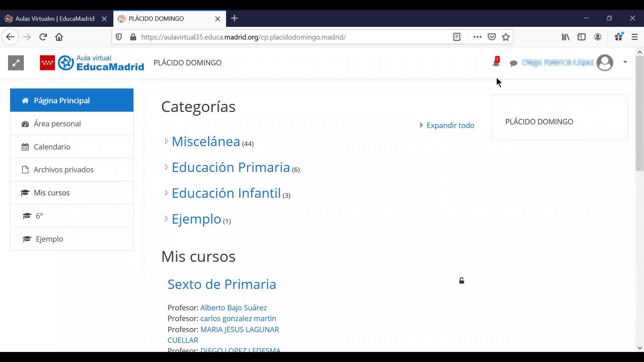Click the unlock padlock icon for Sexto de Primaria

click(462, 281)
